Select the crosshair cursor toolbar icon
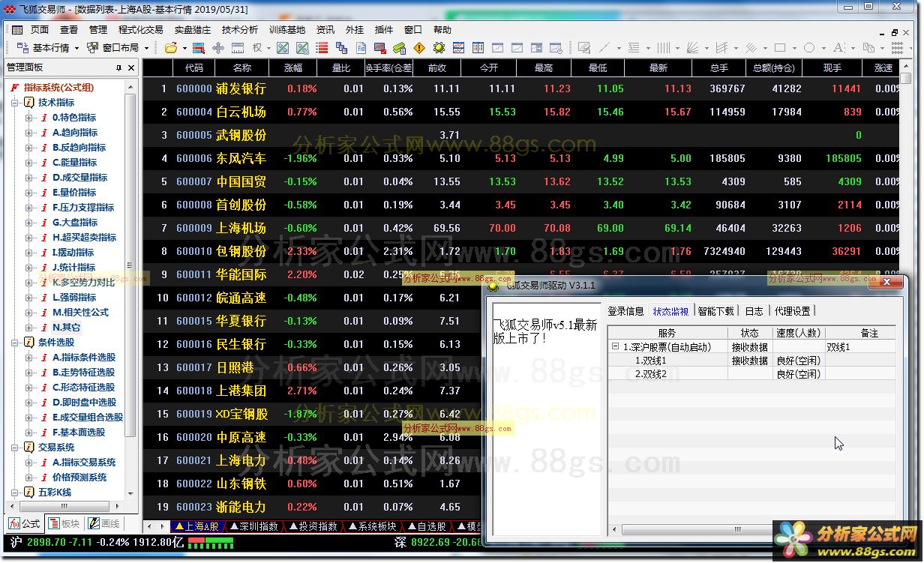 pyautogui.click(x=218, y=48)
